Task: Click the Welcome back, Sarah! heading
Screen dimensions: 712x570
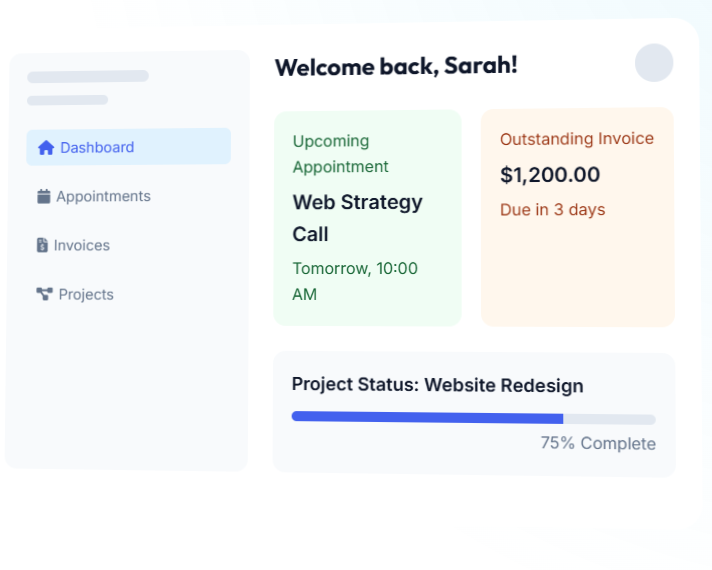Action: [396, 67]
